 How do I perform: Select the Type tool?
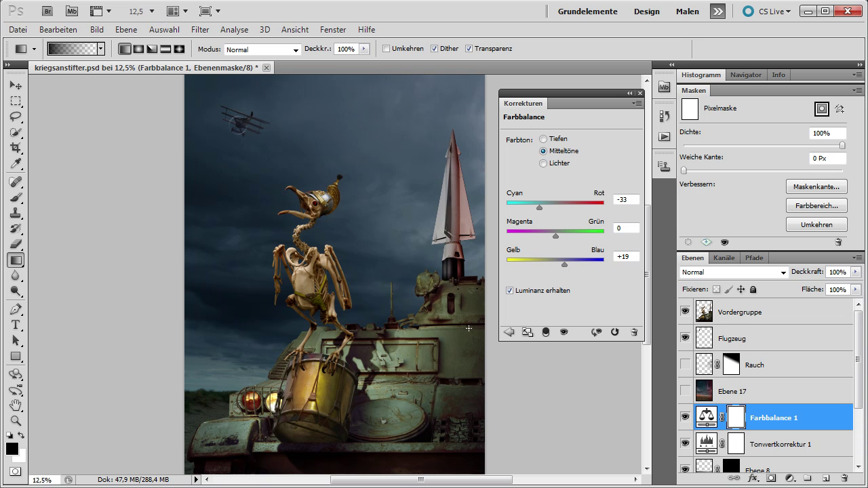point(16,325)
